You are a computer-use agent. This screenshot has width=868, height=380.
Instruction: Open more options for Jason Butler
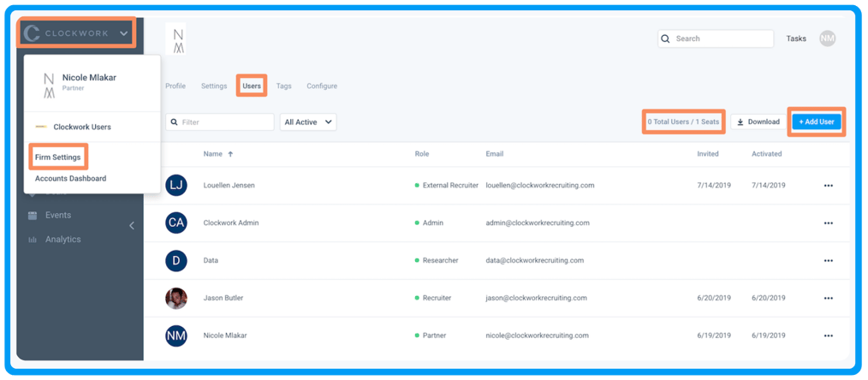(828, 299)
